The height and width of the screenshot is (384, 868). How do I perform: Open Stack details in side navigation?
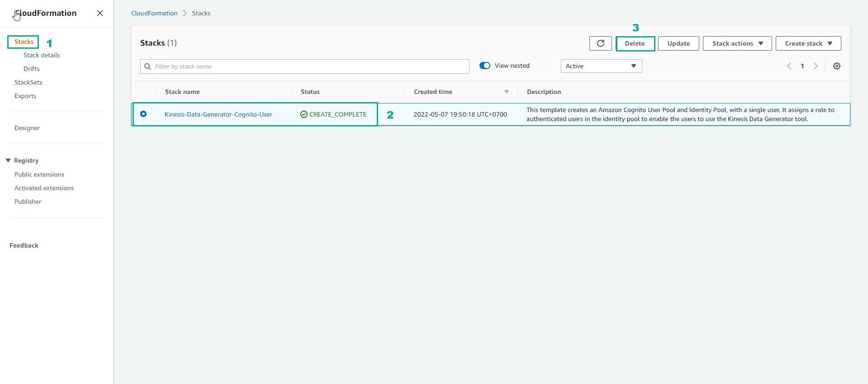[x=42, y=55]
